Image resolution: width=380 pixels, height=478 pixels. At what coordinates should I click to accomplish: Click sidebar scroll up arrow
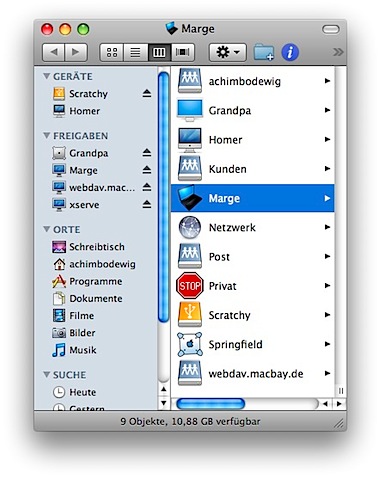click(x=163, y=389)
